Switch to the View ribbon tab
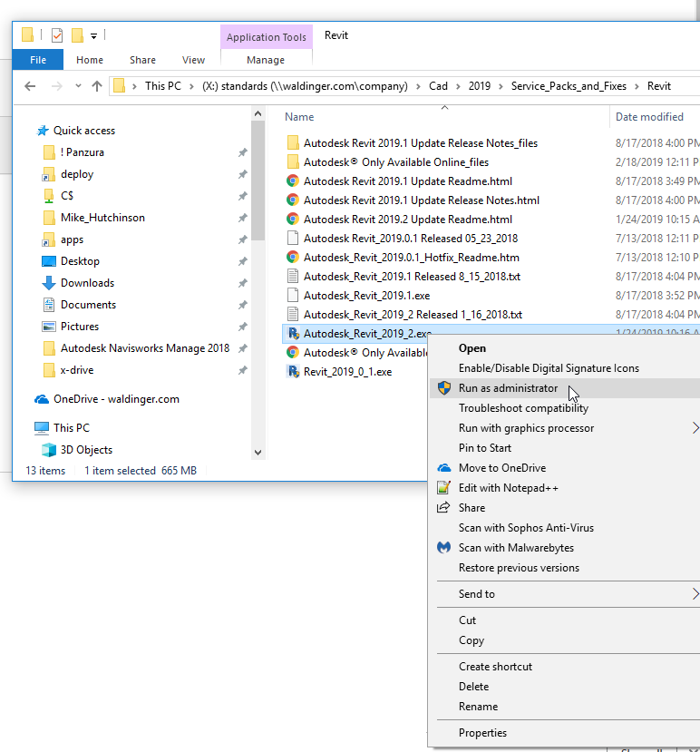This screenshot has width=700, height=752. [x=193, y=60]
